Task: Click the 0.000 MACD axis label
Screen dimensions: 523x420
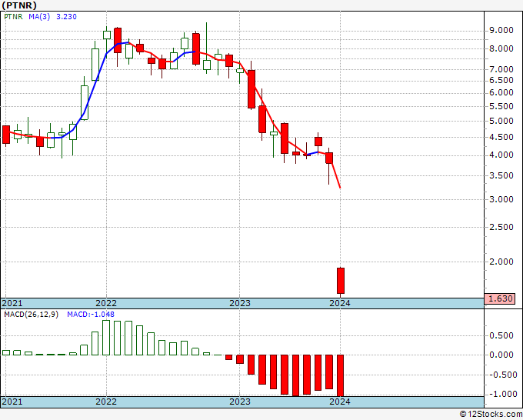Action: pyautogui.click(x=501, y=355)
